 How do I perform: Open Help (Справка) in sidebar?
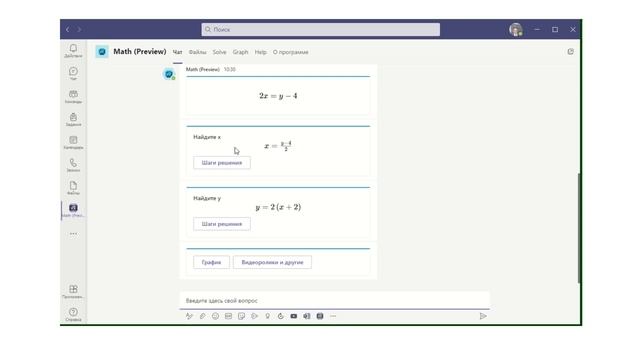tap(73, 314)
